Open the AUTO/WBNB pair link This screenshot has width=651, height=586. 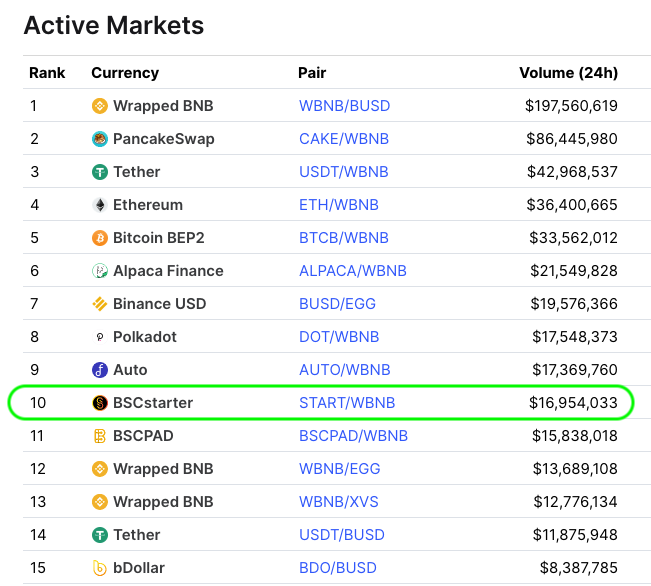pos(345,370)
